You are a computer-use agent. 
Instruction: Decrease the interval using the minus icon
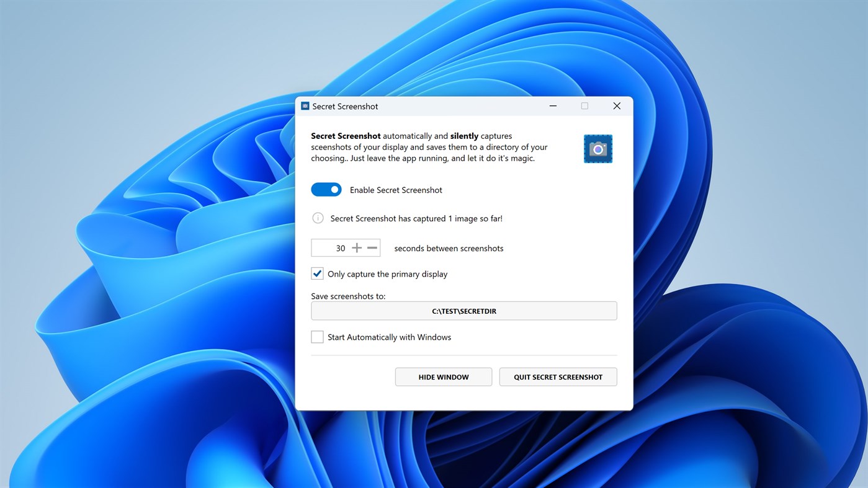point(372,247)
